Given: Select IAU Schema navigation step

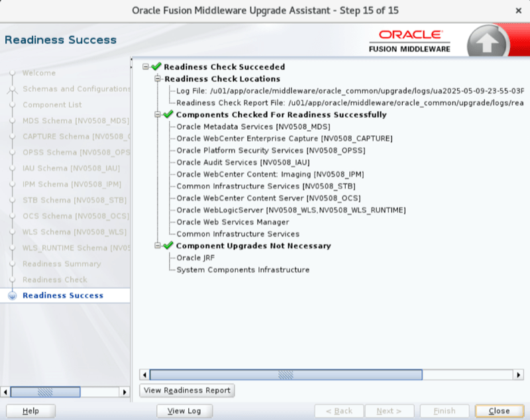Looking at the screenshot, I should (72, 168).
